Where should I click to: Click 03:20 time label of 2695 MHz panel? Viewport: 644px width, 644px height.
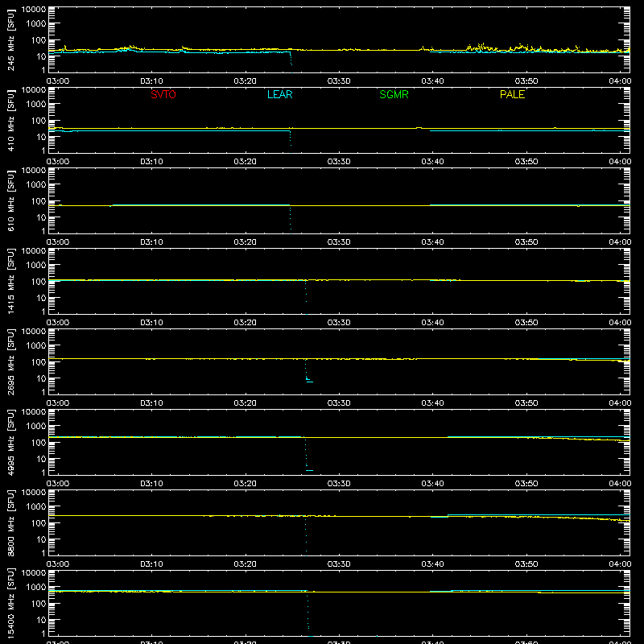click(x=246, y=403)
